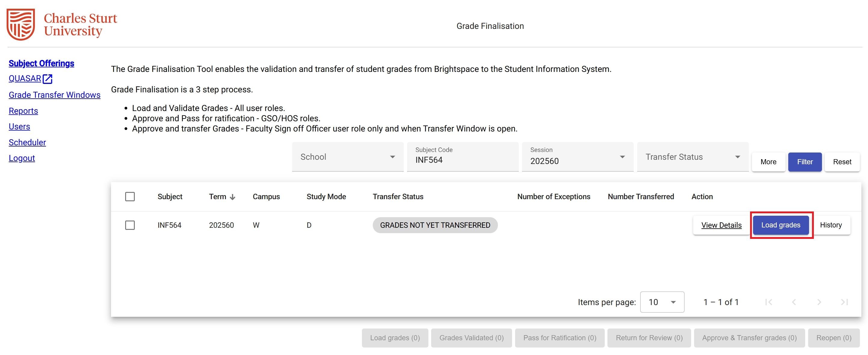Open View Details for INF564

pos(721,225)
